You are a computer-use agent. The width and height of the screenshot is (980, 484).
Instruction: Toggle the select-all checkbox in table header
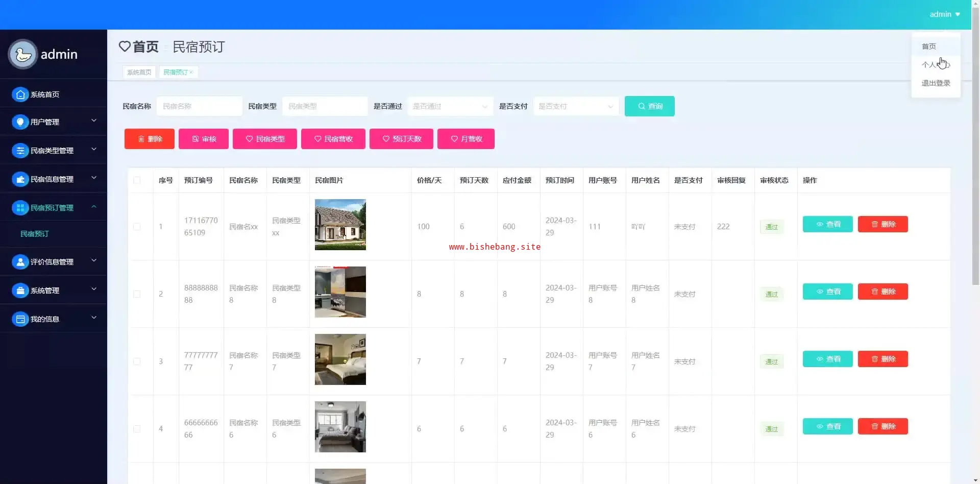coord(137,180)
